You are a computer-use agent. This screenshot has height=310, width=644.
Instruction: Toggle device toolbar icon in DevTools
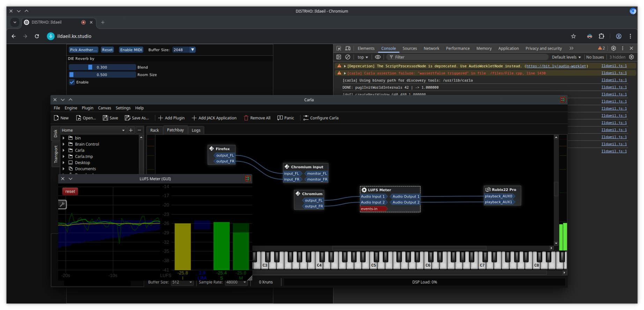pos(348,48)
